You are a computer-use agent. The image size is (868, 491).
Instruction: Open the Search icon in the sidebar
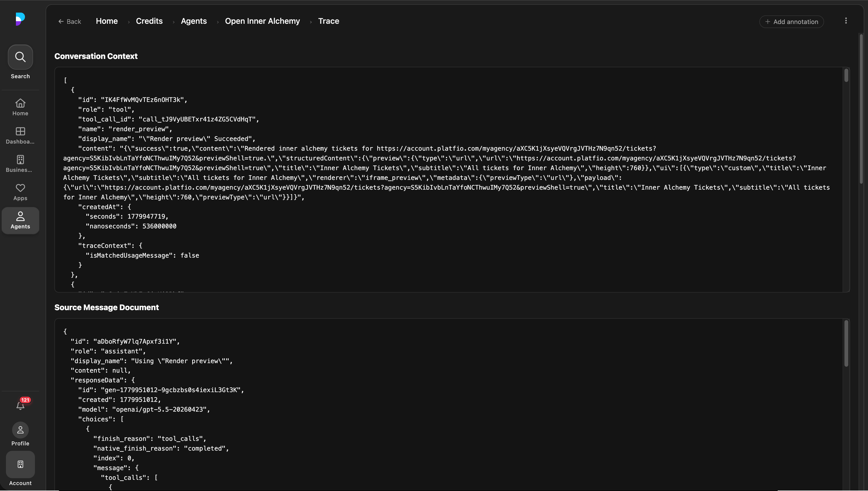[20, 57]
